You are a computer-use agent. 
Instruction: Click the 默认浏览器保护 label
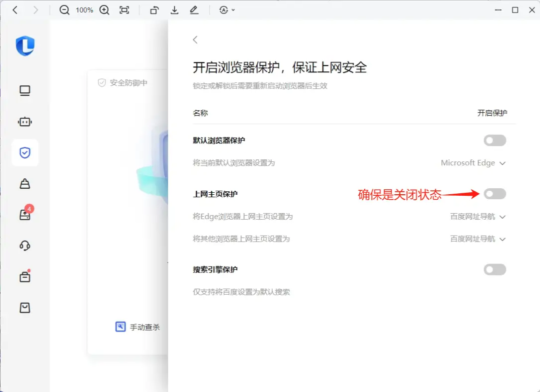coord(219,140)
